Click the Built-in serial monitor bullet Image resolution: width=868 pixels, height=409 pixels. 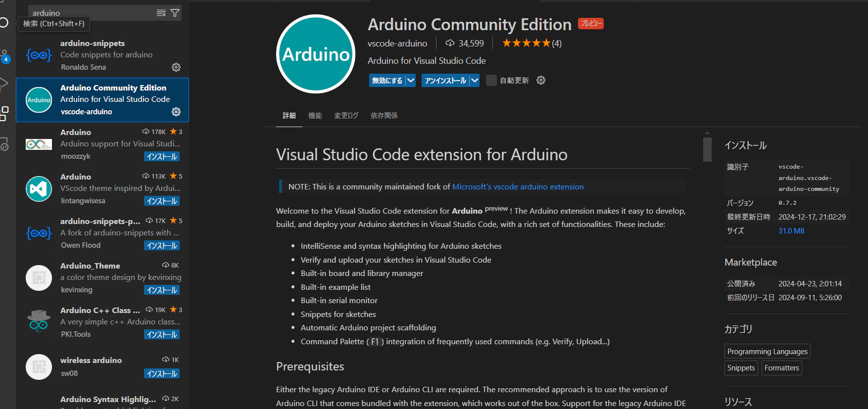pos(339,300)
